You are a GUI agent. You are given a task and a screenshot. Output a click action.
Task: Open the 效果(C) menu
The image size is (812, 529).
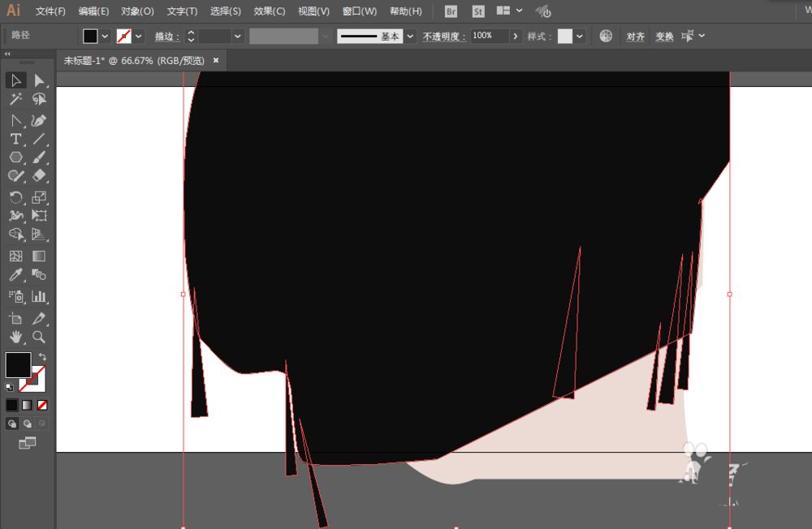click(269, 11)
